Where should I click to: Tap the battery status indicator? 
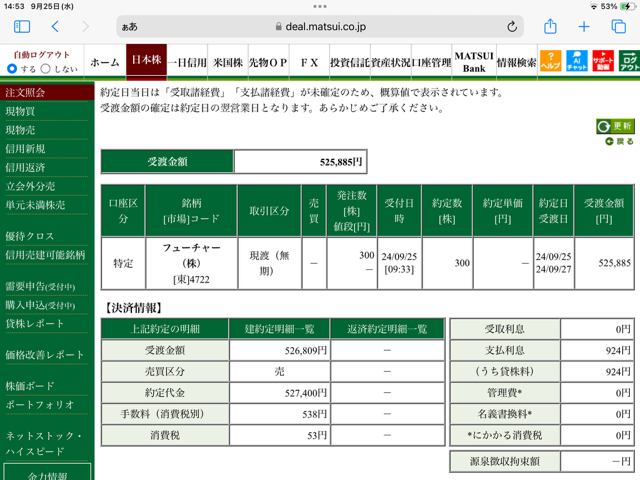tap(626, 6)
